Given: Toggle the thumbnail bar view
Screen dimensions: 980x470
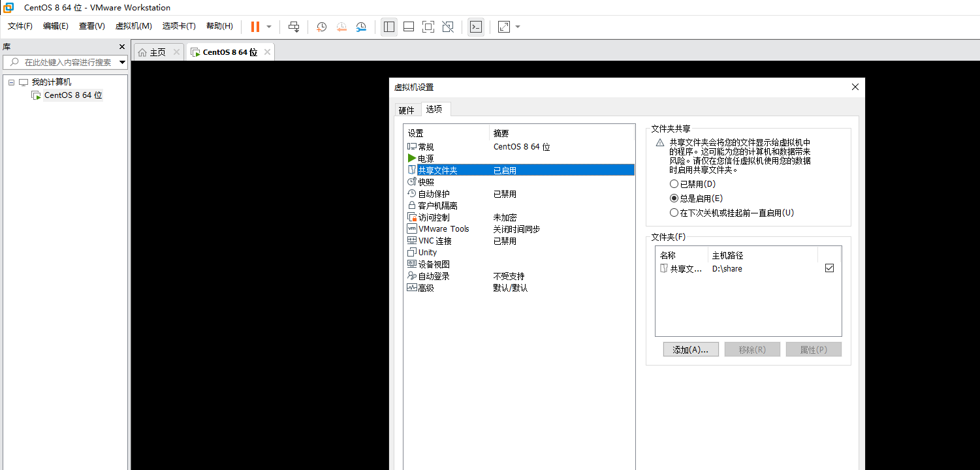Looking at the screenshot, I should (x=409, y=27).
